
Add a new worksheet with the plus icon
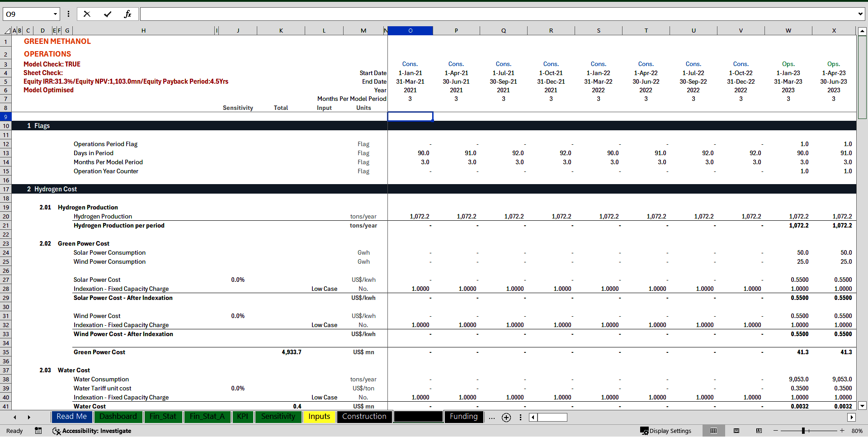point(506,418)
